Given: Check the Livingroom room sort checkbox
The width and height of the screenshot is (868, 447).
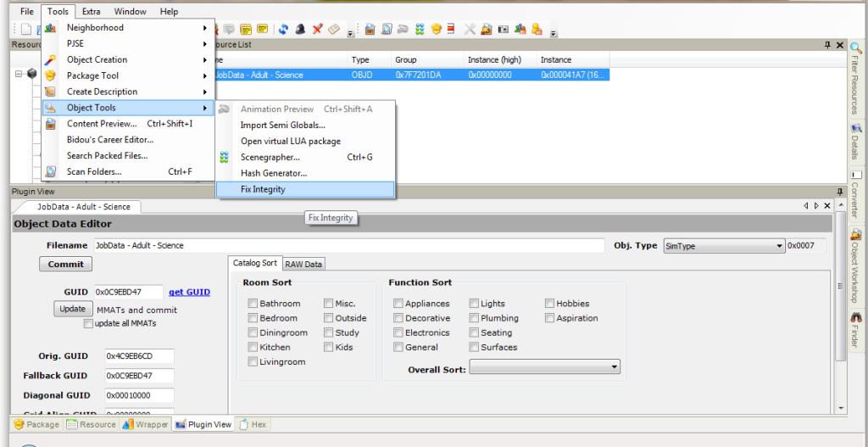Looking at the screenshot, I should pyautogui.click(x=253, y=361).
